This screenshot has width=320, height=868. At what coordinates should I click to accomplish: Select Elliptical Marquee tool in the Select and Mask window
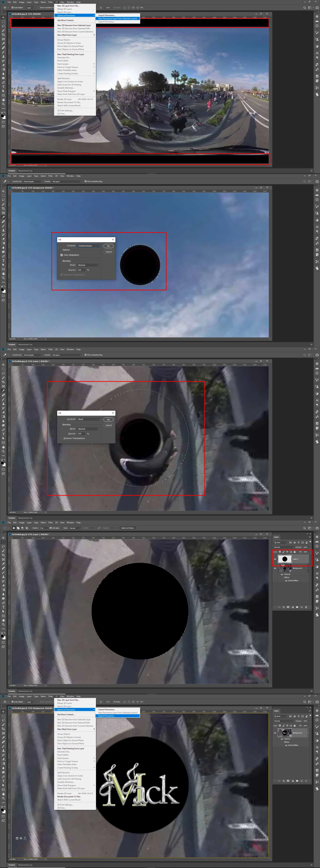pos(3,542)
